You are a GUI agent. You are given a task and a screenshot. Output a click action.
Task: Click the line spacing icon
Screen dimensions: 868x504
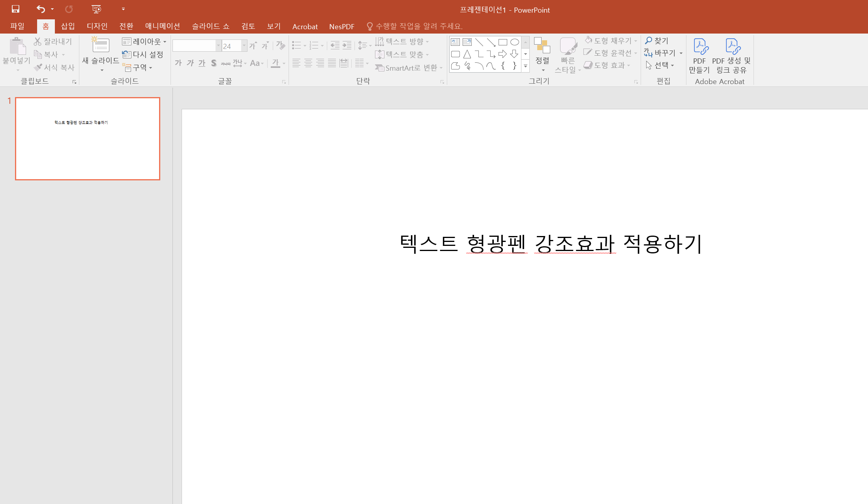click(x=362, y=46)
